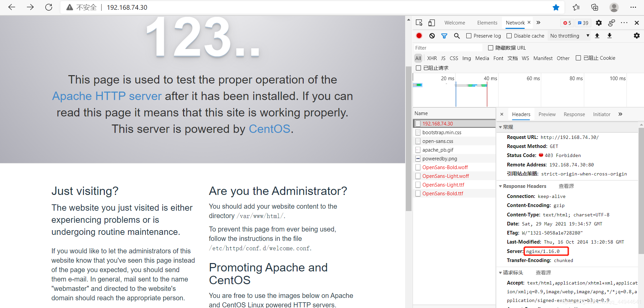This screenshot has width=644, height=308.
Task: Select the All request type filter
Action: (x=418, y=58)
